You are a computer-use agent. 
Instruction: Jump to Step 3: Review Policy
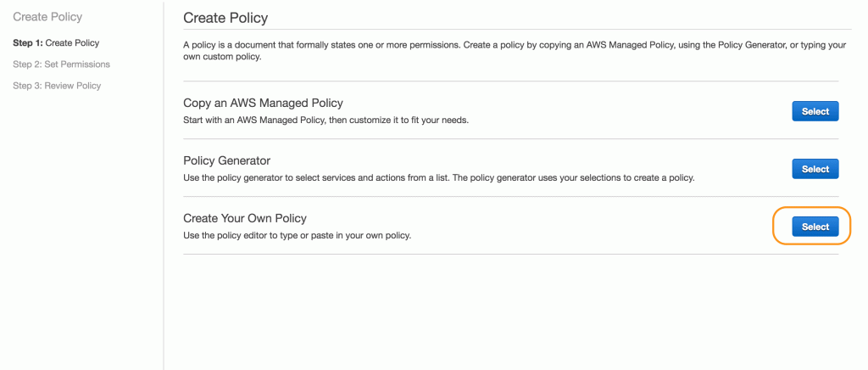(57, 86)
